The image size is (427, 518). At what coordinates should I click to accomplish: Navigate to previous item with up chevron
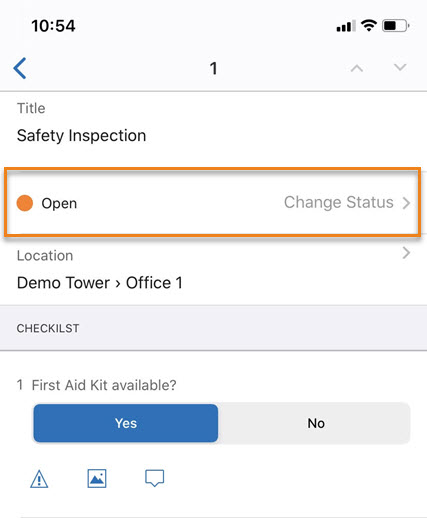click(x=357, y=68)
